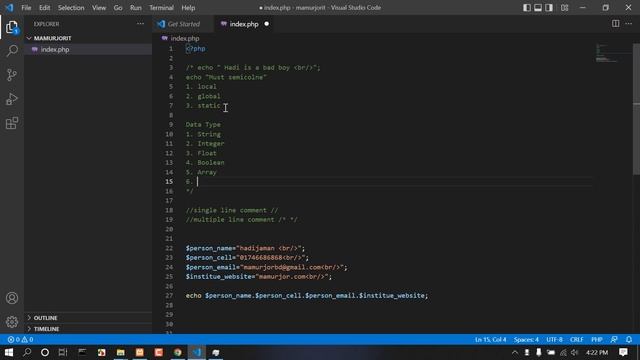The width and height of the screenshot is (640, 360).
Task: Change CRLF end of line sequence
Action: coord(577,340)
